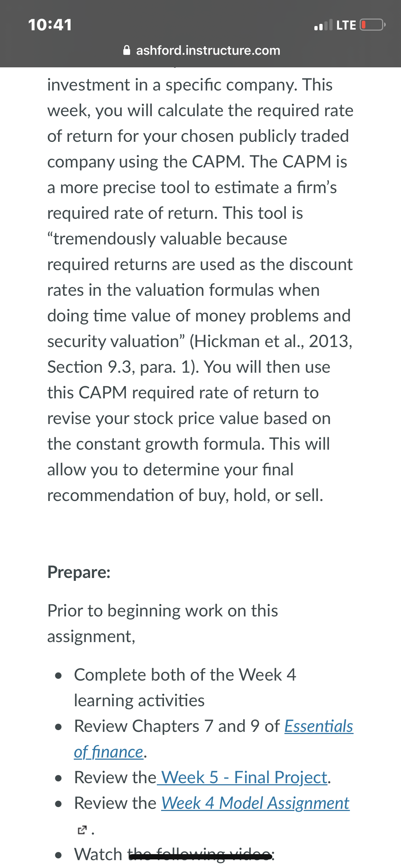
Task: Click the 'tremendously valuable because' quote line
Action: [167, 239]
